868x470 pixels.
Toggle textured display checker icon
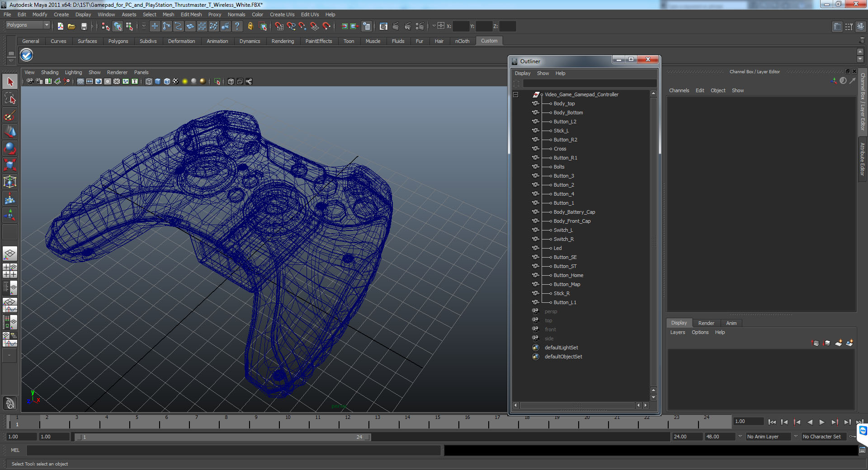tap(176, 81)
